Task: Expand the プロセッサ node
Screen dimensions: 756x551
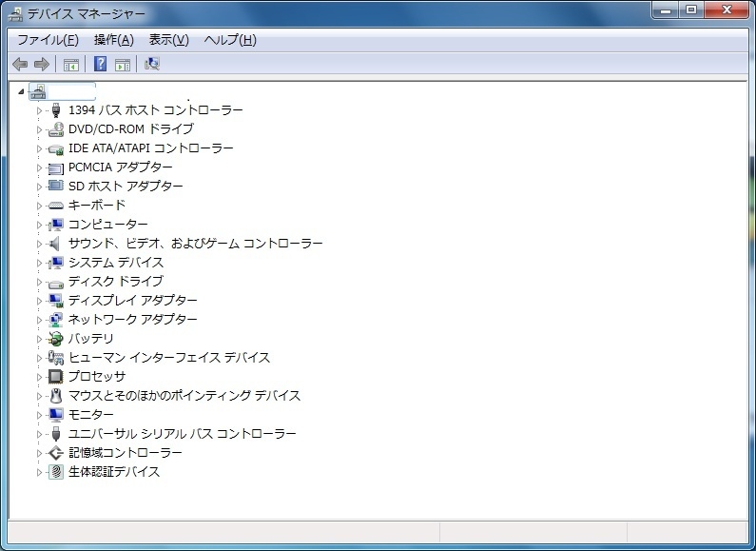Action: (40, 377)
